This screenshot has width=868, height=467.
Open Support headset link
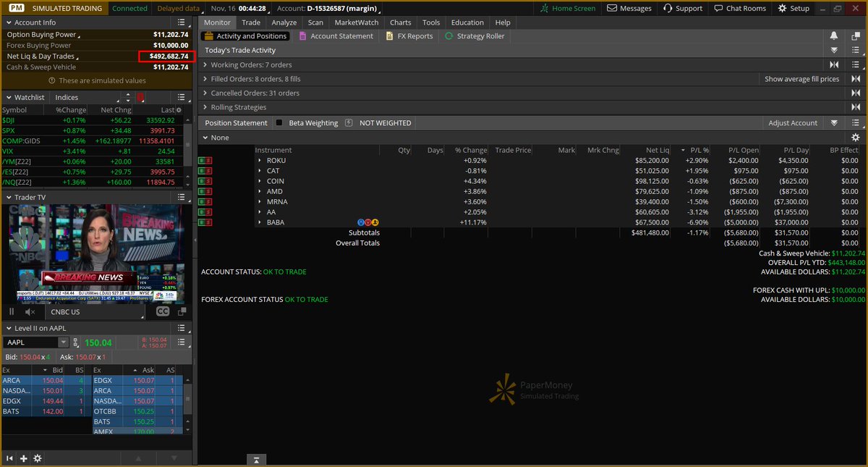pyautogui.click(x=682, y=8)
